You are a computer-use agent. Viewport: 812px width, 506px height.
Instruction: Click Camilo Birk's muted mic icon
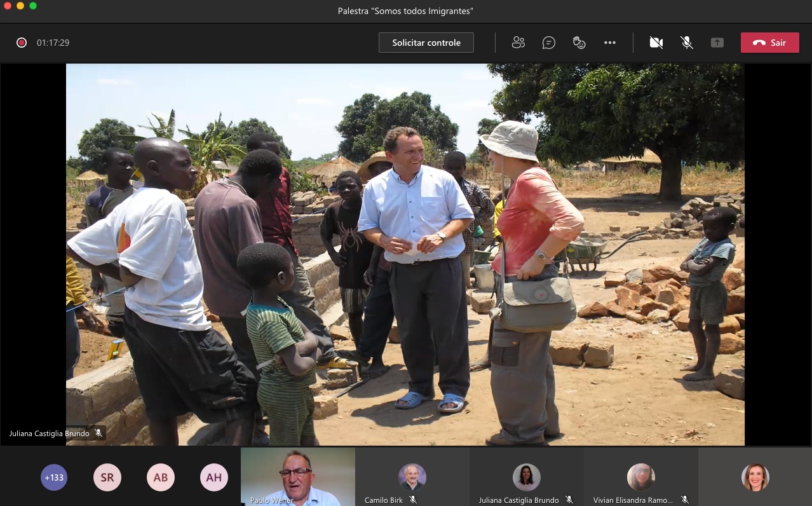413,500
